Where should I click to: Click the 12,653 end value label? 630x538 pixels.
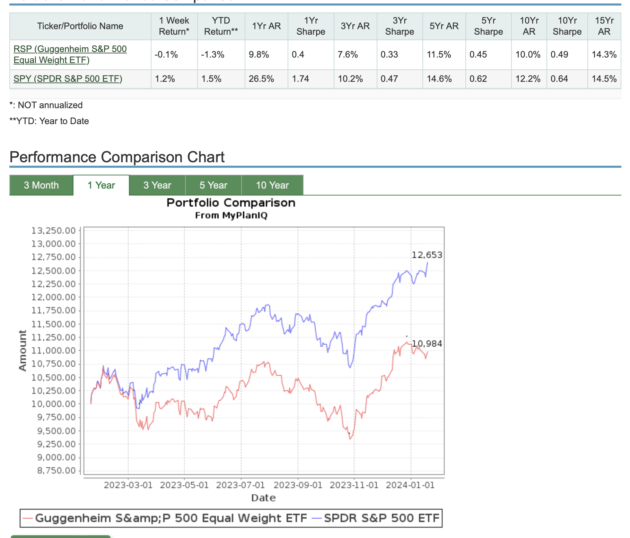pyautogui.click(x=427, y=255)
